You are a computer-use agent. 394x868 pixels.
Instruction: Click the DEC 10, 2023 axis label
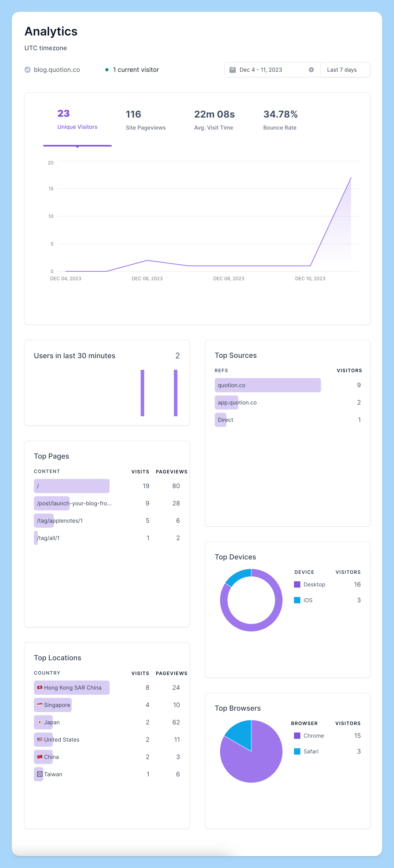pyautogui.click(x=310, y=278)
